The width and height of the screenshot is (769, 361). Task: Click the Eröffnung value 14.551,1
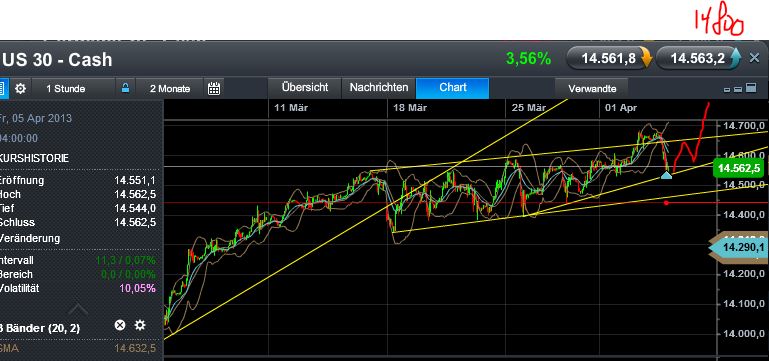point(135,180)
